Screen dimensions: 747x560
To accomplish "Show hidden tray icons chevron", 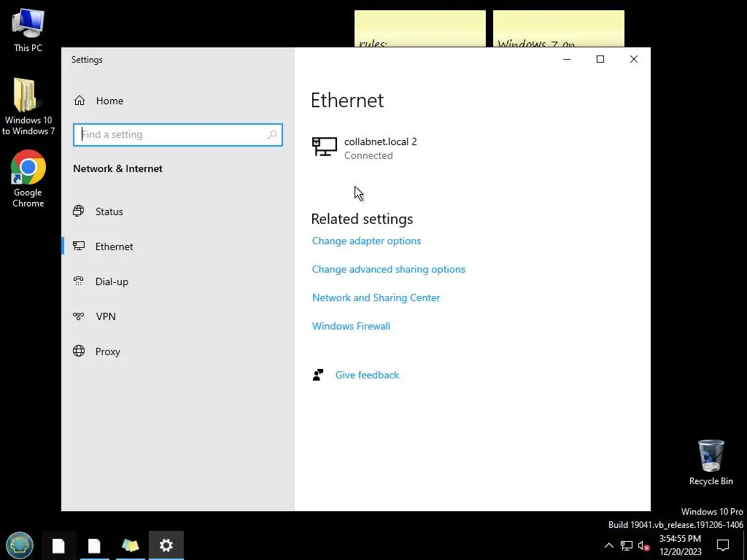I will tap(609, 545).
